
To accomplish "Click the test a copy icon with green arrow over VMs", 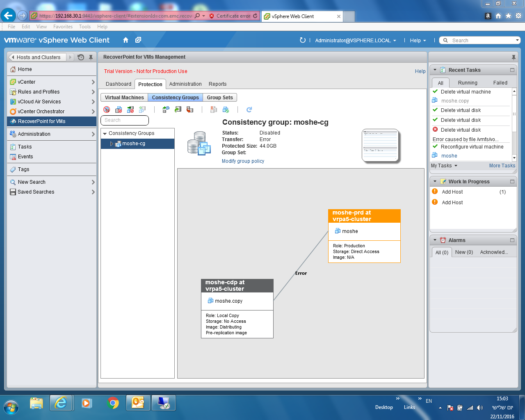I will point(166,110).
